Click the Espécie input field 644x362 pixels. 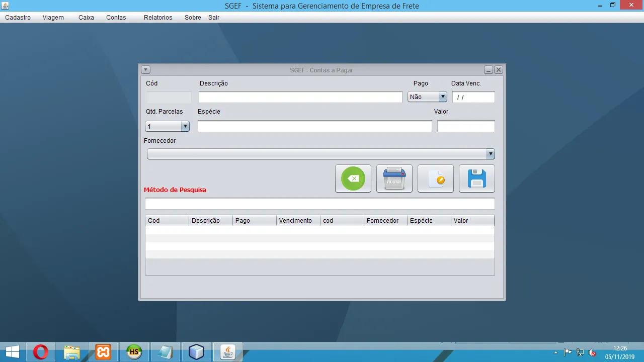(315, 126)
